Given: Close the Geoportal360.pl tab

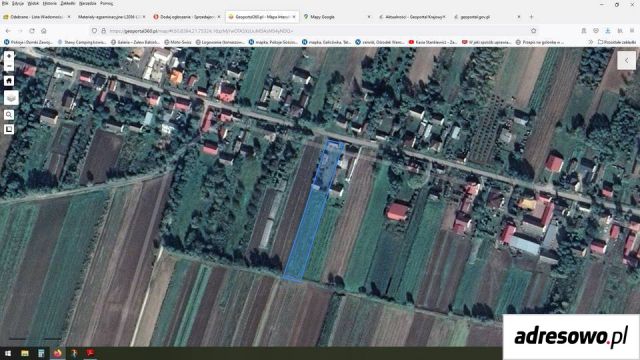Looking at the screenshot, I should 294,17.
